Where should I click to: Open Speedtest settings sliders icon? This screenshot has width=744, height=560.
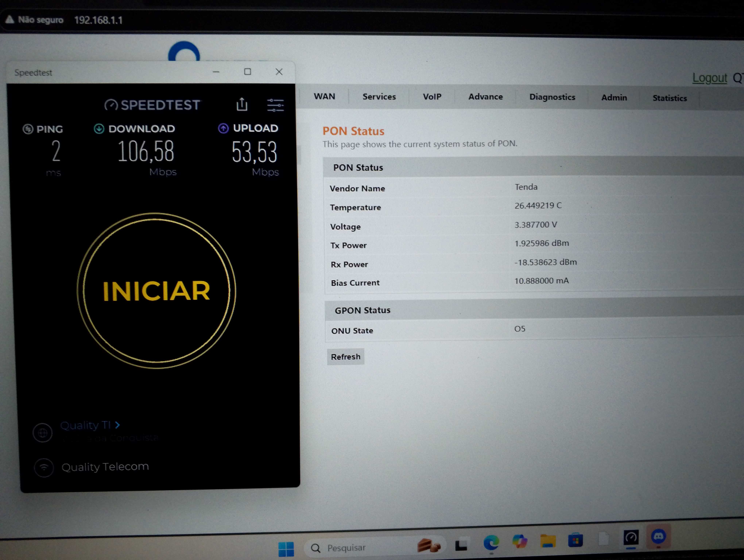pyautogui.click(x=275, y=105)
